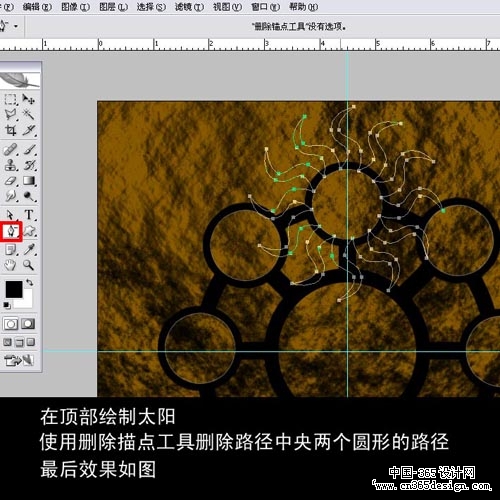500x500 pixels.
Task: Select the Magic Wand tool
Action: tap(29, 114)
